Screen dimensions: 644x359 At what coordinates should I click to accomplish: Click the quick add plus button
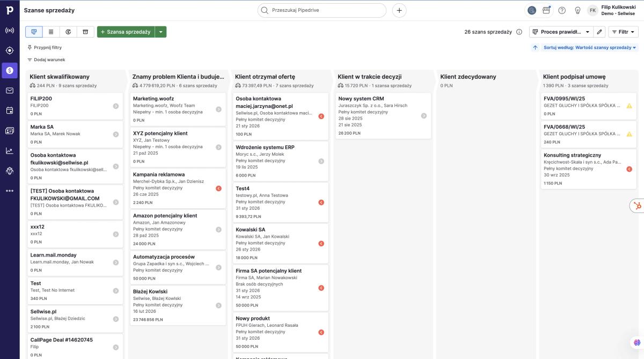click(x=399, y=10)
